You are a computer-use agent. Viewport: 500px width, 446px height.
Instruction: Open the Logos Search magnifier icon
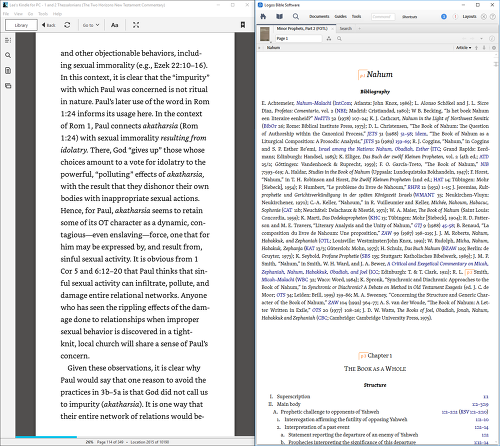(296, 16)
